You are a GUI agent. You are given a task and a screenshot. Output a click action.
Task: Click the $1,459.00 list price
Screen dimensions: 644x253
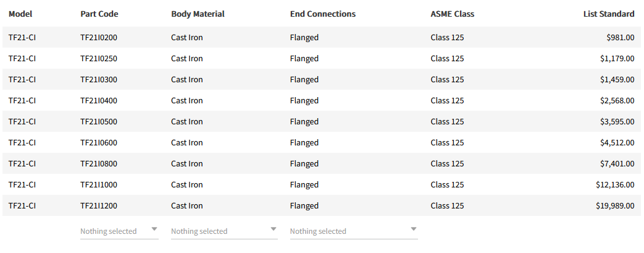(617, 79)
